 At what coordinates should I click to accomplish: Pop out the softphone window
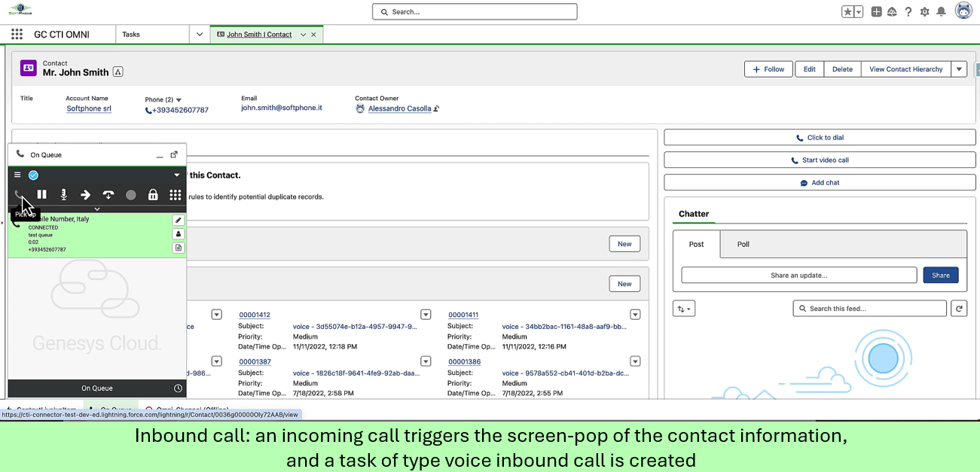[174, 154]
